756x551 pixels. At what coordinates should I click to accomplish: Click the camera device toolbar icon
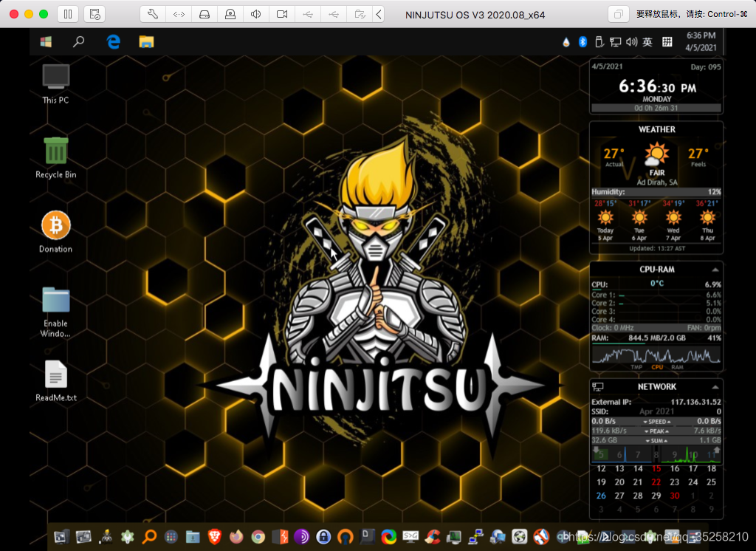click(x=282, y=14)
